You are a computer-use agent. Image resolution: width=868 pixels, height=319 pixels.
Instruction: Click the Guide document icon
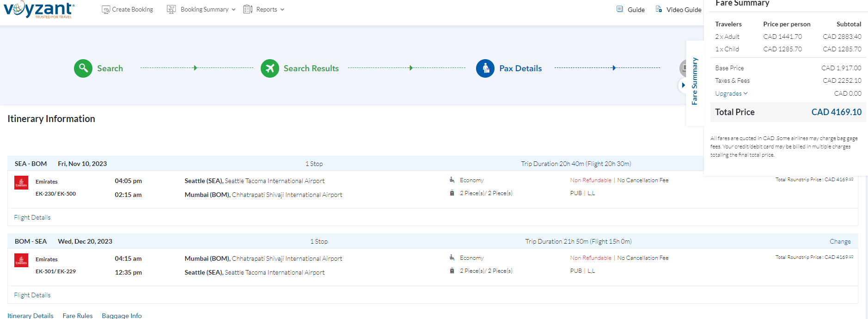point(620,9)
